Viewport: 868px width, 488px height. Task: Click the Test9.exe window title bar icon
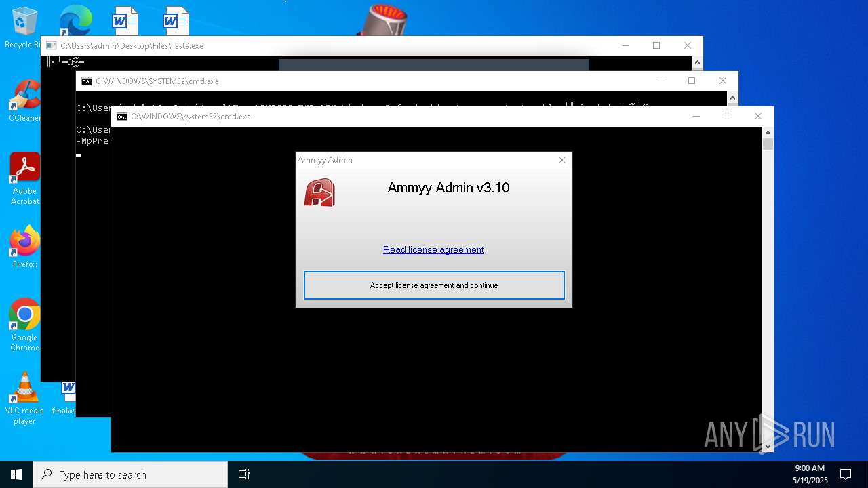tap(52, 46)
